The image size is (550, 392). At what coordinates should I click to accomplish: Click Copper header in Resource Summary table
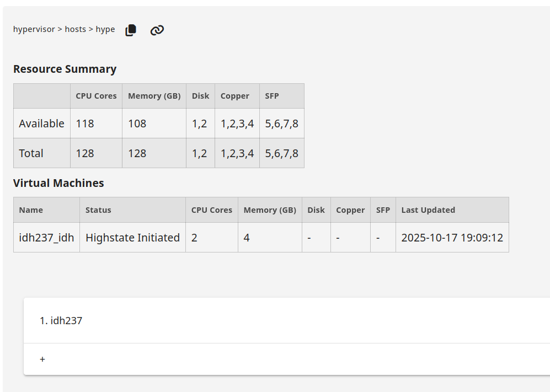tap(235, 96)
